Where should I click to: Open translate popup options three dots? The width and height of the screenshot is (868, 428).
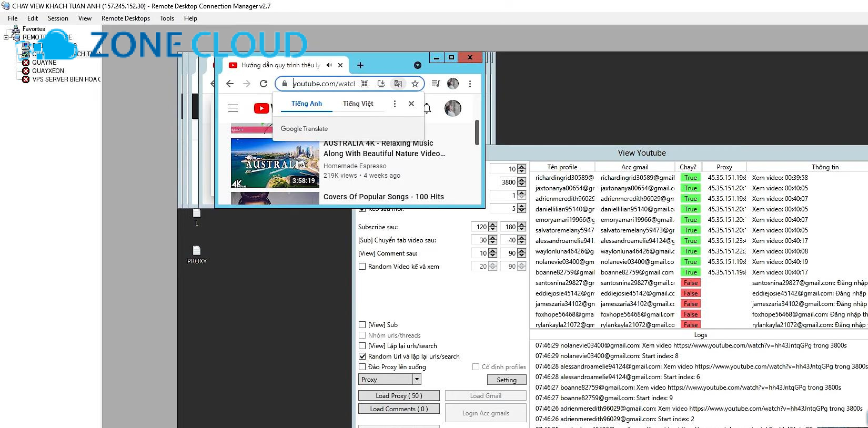click(395, 104)
